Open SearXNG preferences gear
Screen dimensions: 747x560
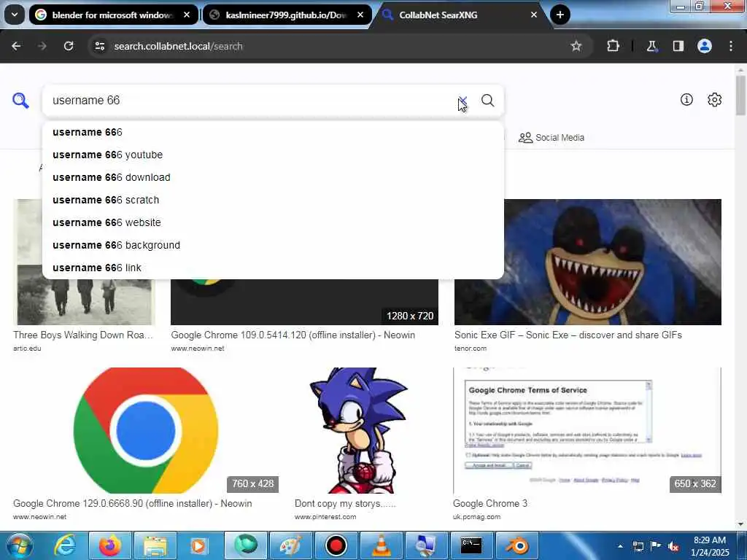(x=715, y=99)
